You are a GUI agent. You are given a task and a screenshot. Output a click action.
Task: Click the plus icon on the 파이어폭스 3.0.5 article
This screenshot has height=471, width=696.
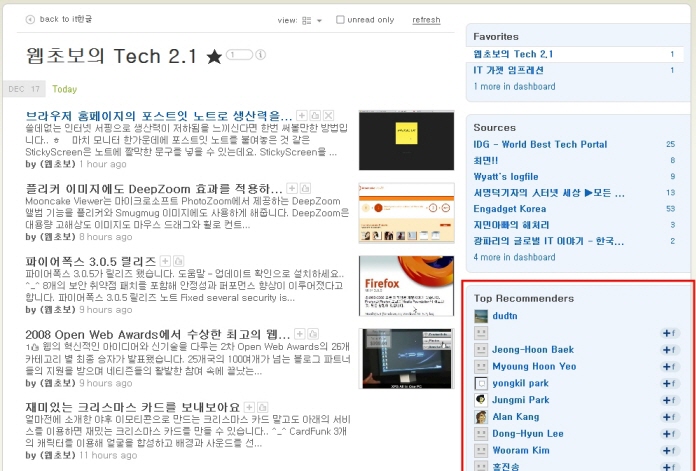tap(165, 261)
